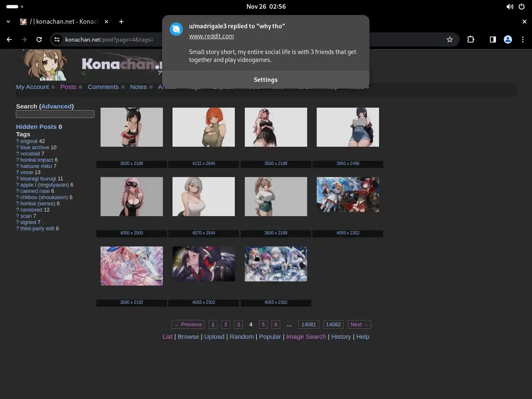Reload the konachan.net page
This screenshot has width=532, height=399.
[39, 39]
